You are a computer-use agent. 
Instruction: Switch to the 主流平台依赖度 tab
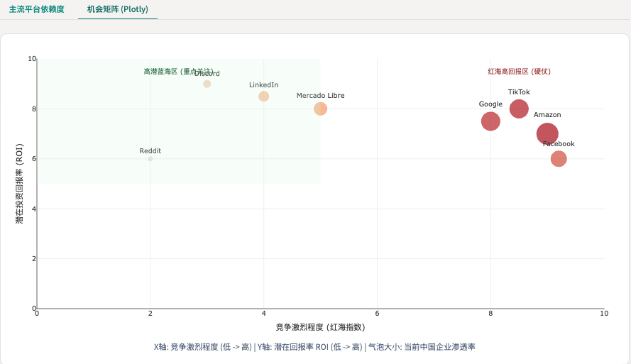tap(36, 10)
